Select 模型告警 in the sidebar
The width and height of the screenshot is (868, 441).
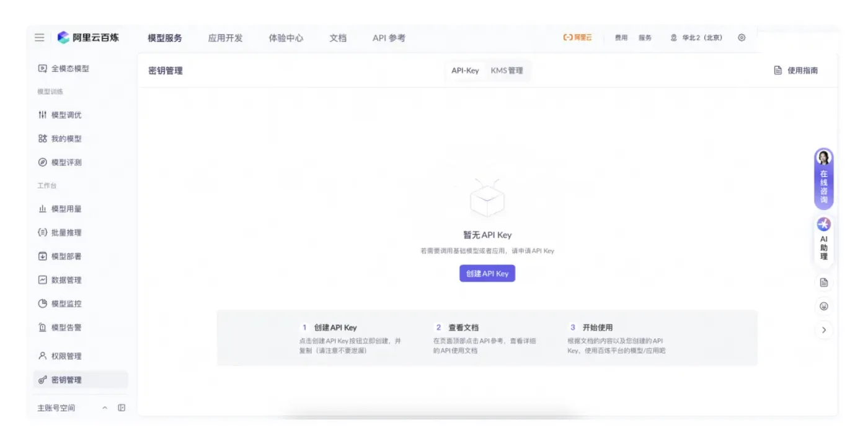(81, 328)
